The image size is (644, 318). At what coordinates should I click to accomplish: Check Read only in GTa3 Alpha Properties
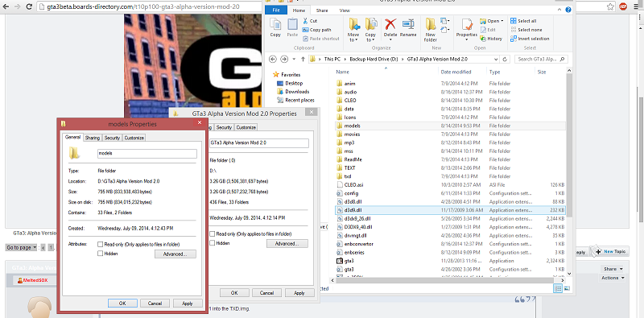coord(213,233)
